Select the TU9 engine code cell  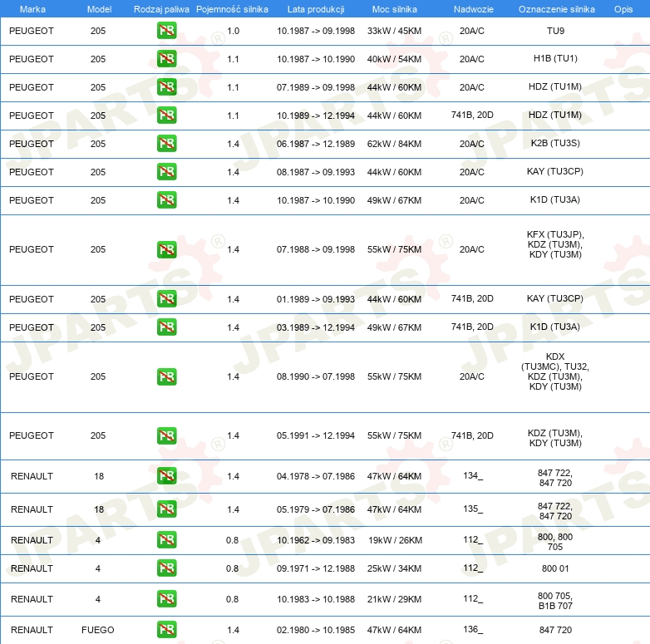point(555,31)
